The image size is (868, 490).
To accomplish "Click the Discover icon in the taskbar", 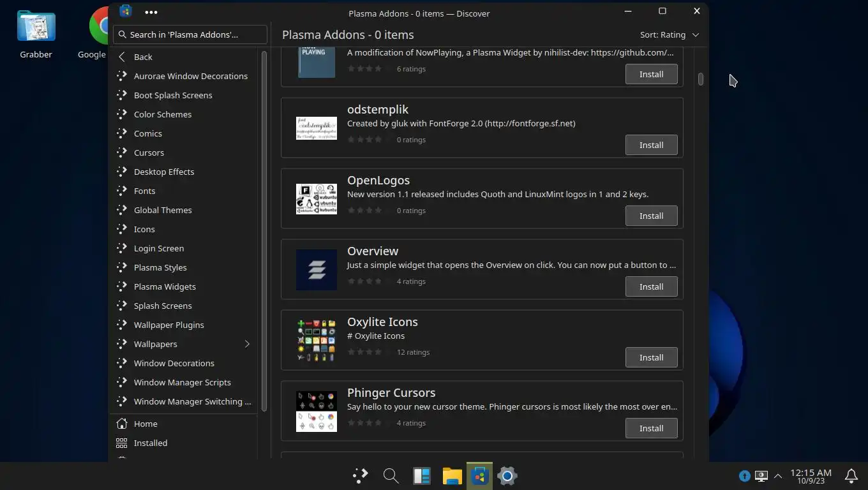I will 480,475.
